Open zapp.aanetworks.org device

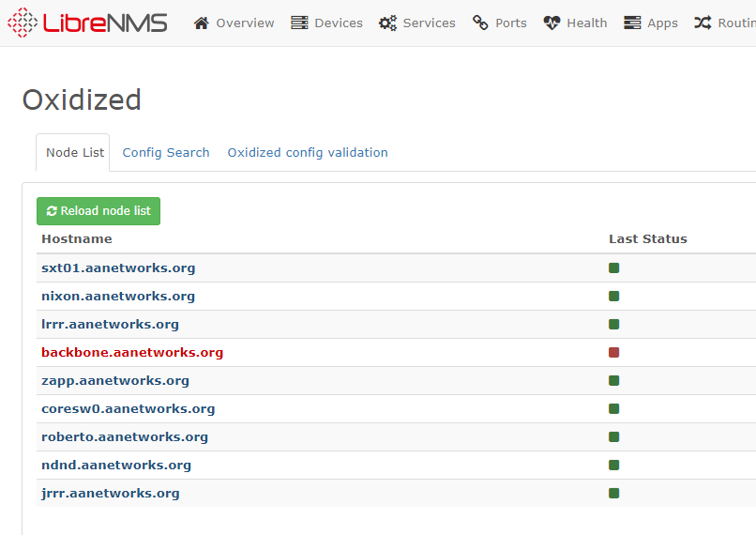[115, 381]
